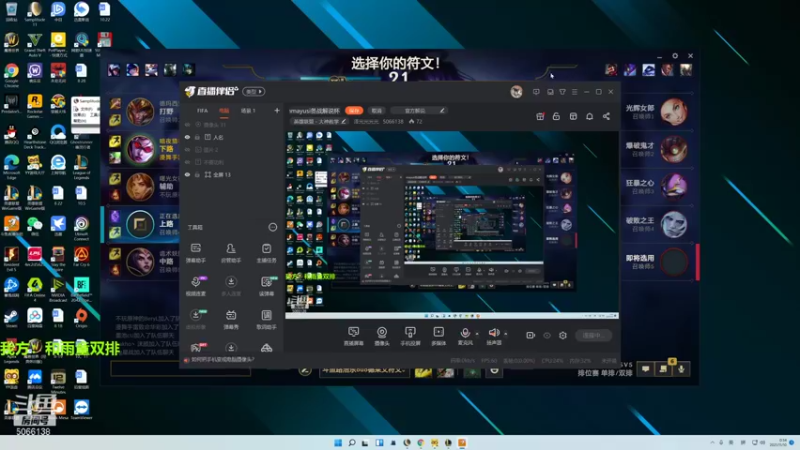The image size is (800, 450).
Task: Launch the 视频连麦 tool
Action: tap(195, 286)
